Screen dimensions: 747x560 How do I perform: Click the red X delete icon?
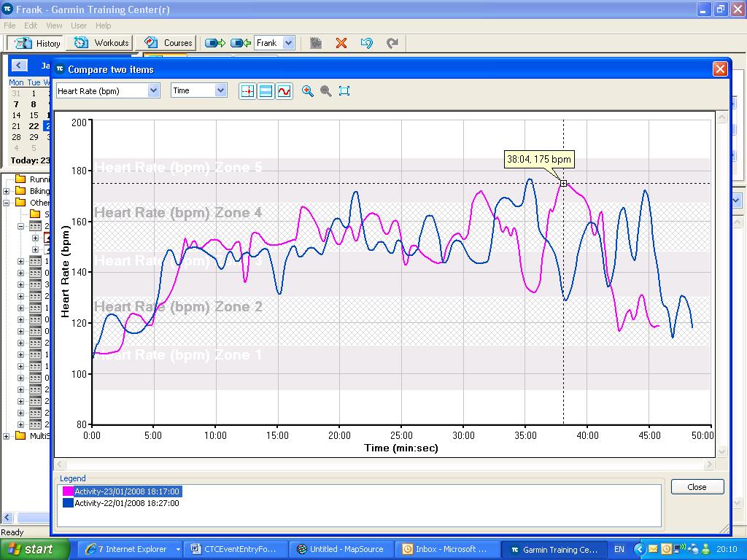click(x=341, y=43)
